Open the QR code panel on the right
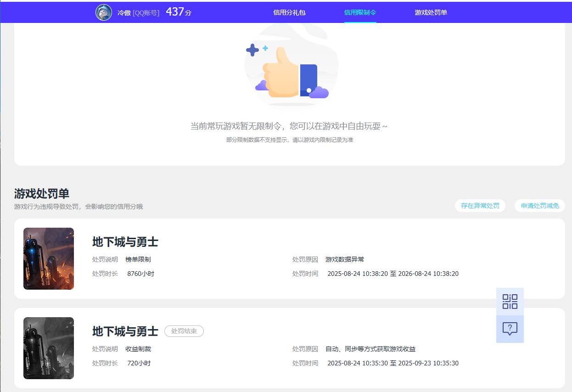 point(510,301)
